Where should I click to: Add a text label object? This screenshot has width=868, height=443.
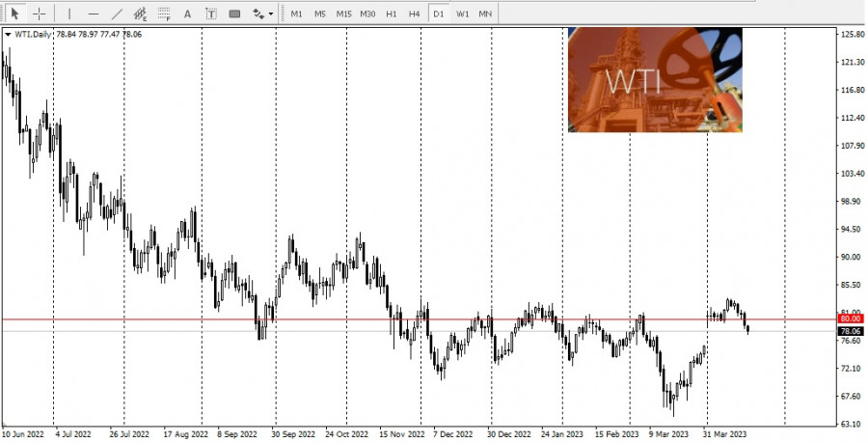coord(211,14)
